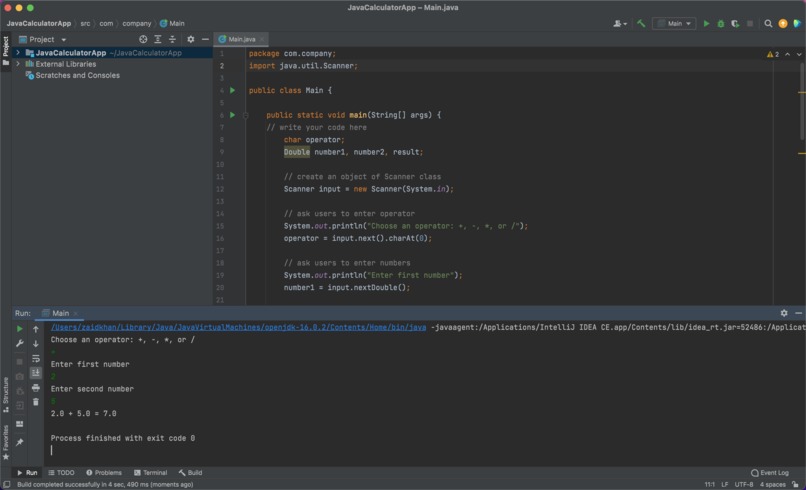Close the Main tab in Run panel
806x490 pixels.
(76, 313)
